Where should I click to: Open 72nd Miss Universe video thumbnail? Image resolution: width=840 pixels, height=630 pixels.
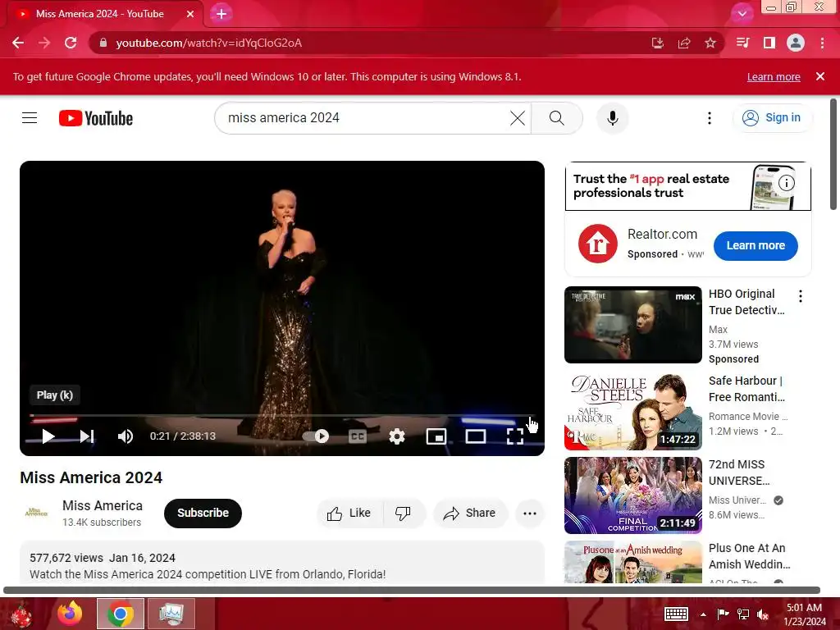coord(632,495)
